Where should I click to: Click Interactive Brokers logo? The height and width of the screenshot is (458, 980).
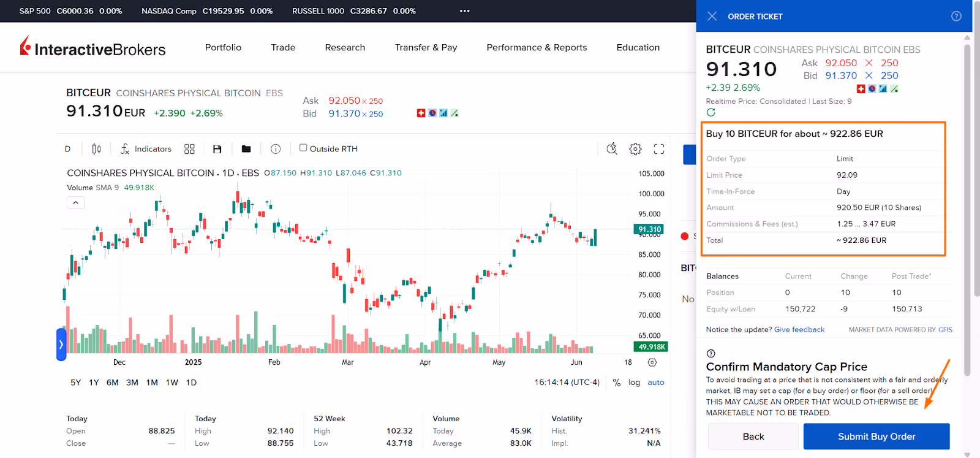pos(92,47)
